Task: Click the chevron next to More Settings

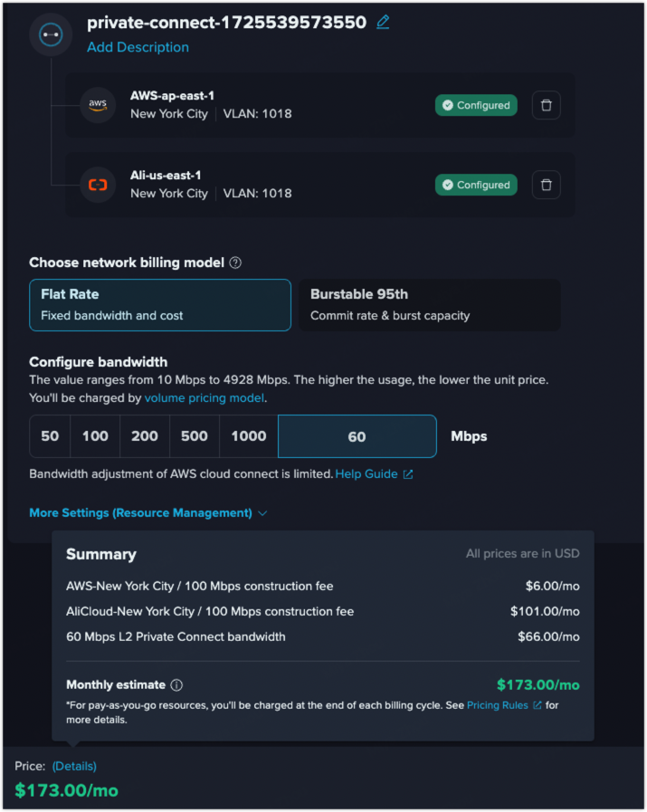Action: pos(262,513)
